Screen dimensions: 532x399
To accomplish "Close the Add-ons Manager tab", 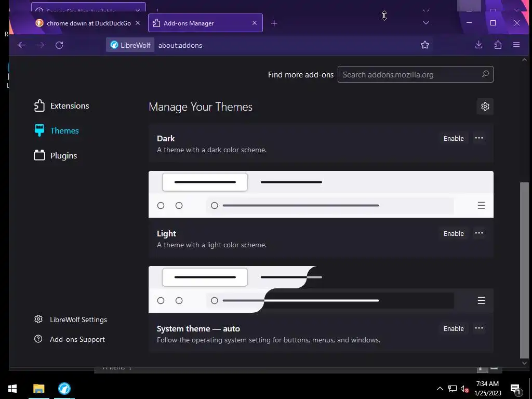I will click(x=255, y=23).
